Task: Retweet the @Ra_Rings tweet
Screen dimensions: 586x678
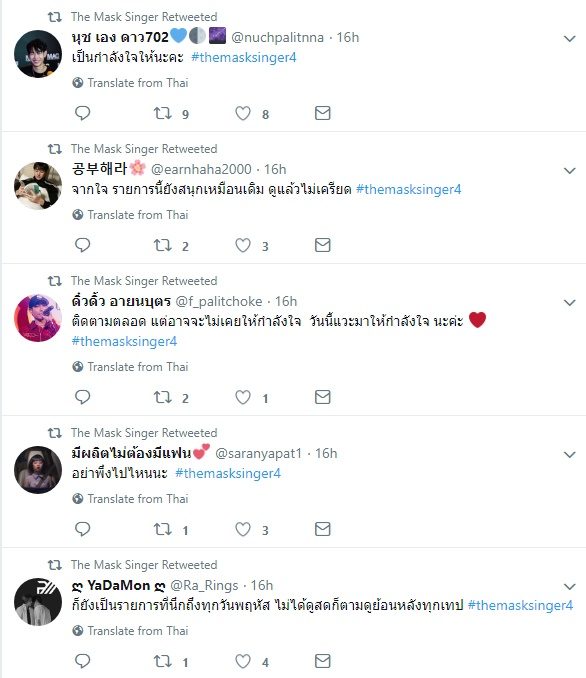Action: [163, 661]
